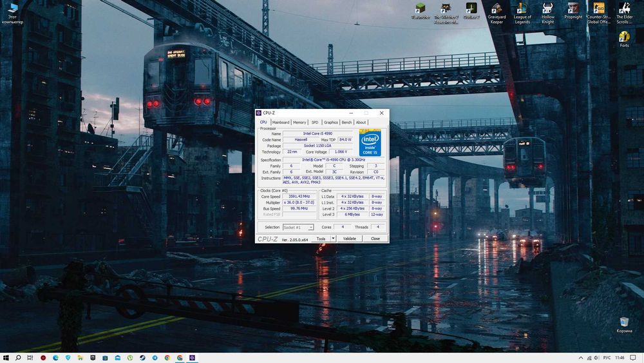Open the SPD tab

point(315,123)
